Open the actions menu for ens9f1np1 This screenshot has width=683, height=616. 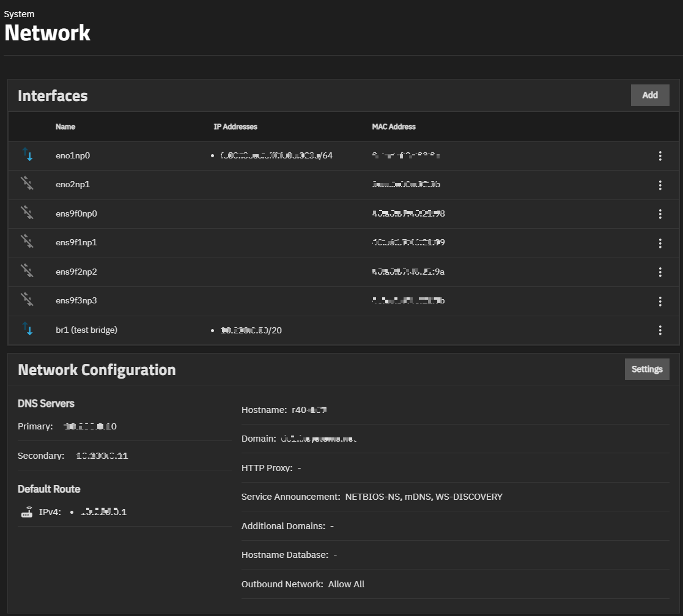(x=660, y=242)
